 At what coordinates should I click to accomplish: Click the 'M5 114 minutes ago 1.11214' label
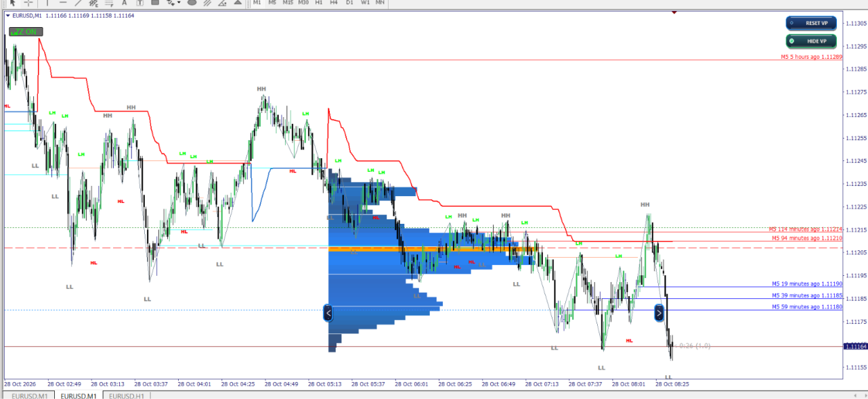[806, 229]
